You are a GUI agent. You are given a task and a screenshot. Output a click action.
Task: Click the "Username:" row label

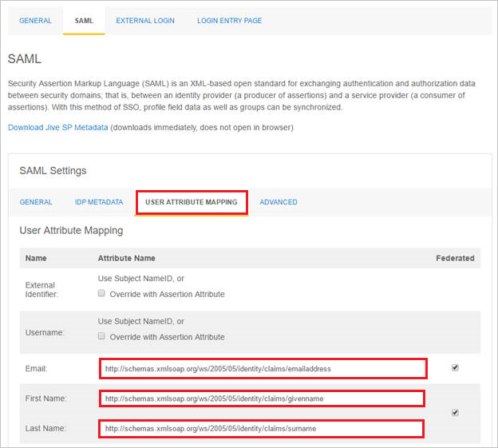(x=45, y=332)
